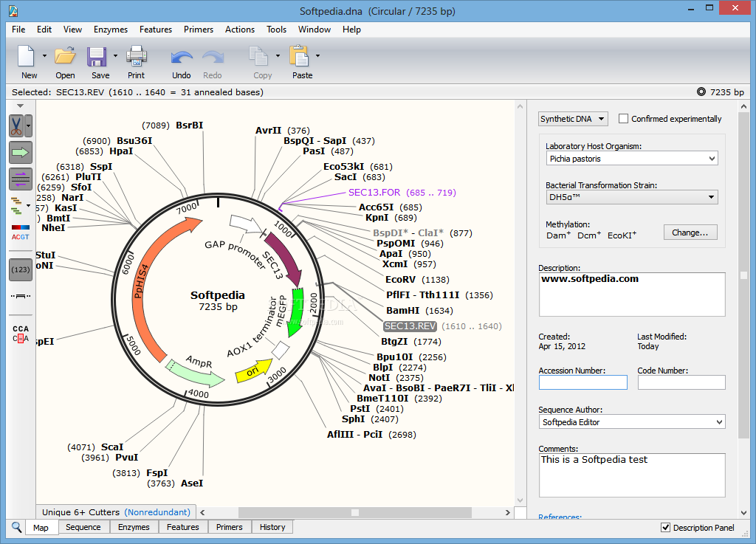
Task: Open the enzyme scissors dropdown arrow in sidebar
Action: tap(29, 126)
